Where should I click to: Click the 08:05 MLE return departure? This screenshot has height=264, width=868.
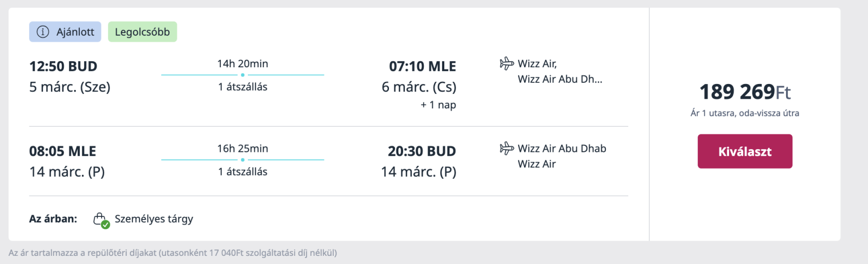62,151
